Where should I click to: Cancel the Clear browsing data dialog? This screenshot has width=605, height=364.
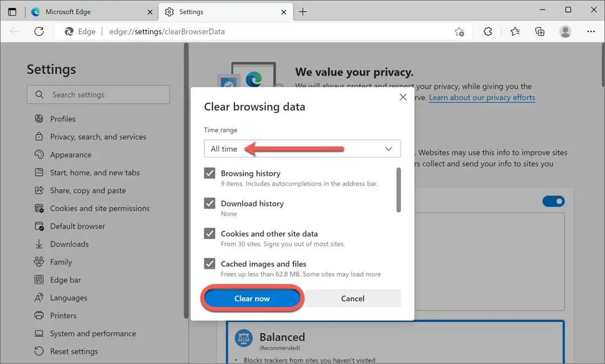click(352, 298)
